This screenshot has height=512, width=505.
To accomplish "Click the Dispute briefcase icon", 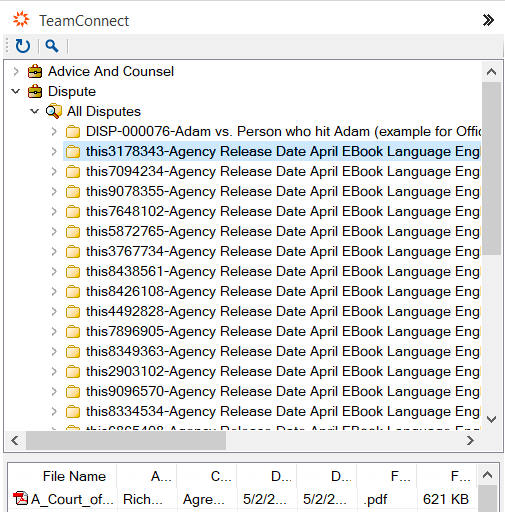I will [35, 91].
